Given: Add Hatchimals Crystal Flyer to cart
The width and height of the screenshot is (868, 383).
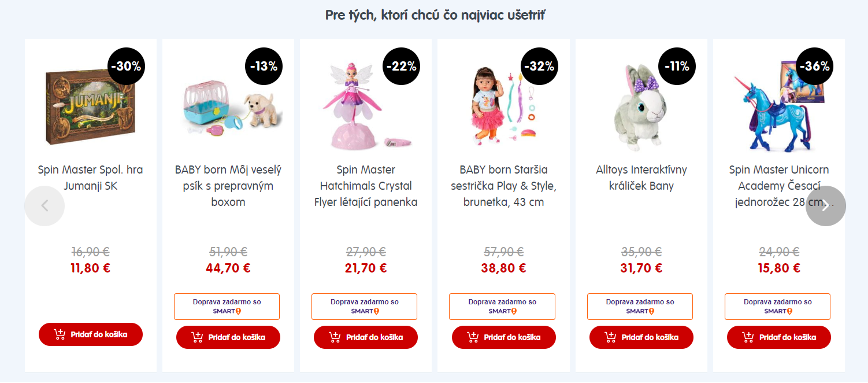Looking at the screenshot, I should coord(366,337).
